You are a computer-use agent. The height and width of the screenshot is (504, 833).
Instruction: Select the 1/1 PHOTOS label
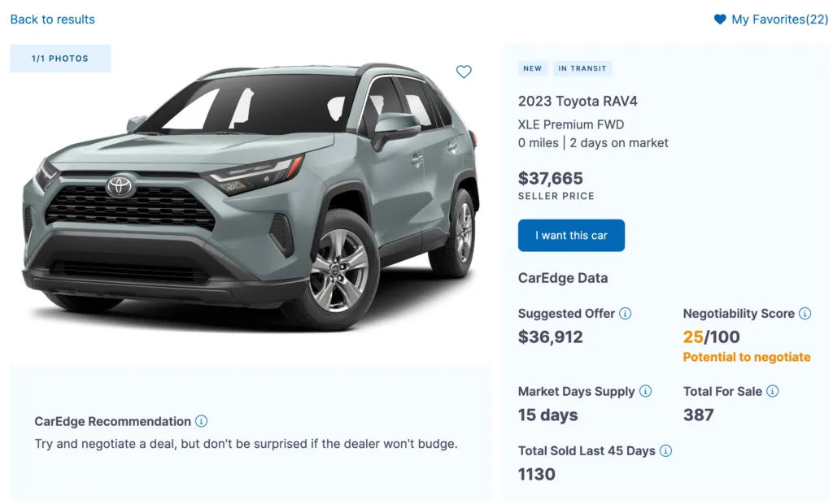pos(59,58)
